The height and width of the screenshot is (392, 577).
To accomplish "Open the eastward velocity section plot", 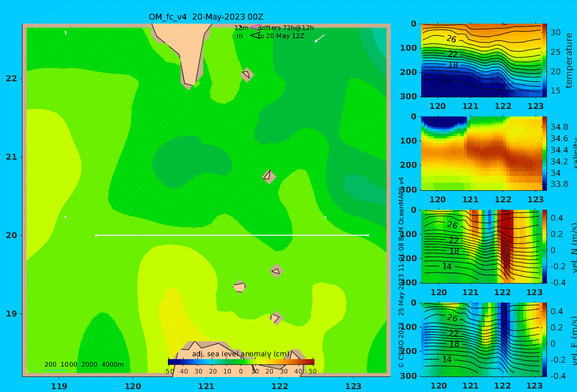I will click(x=481, y=340).
